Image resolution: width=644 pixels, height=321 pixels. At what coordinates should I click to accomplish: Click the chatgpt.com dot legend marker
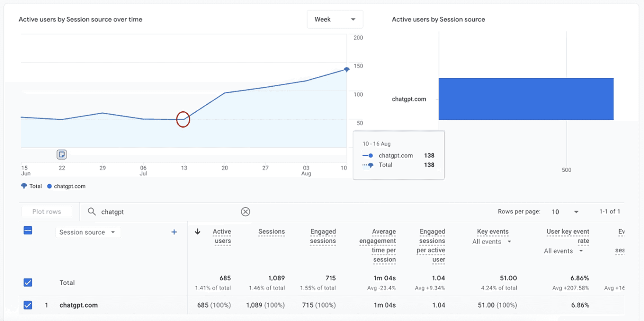click(x=49, y=186)
